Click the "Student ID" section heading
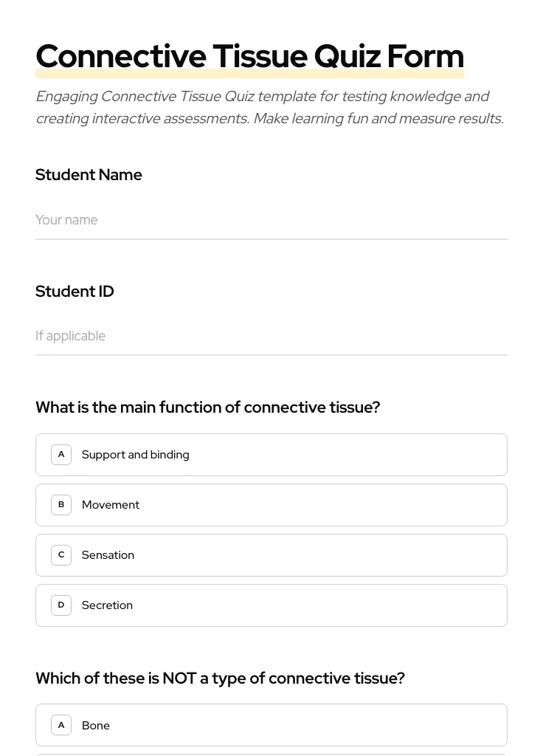This screenshot has height=756, width=543. [x=75, y=291]
